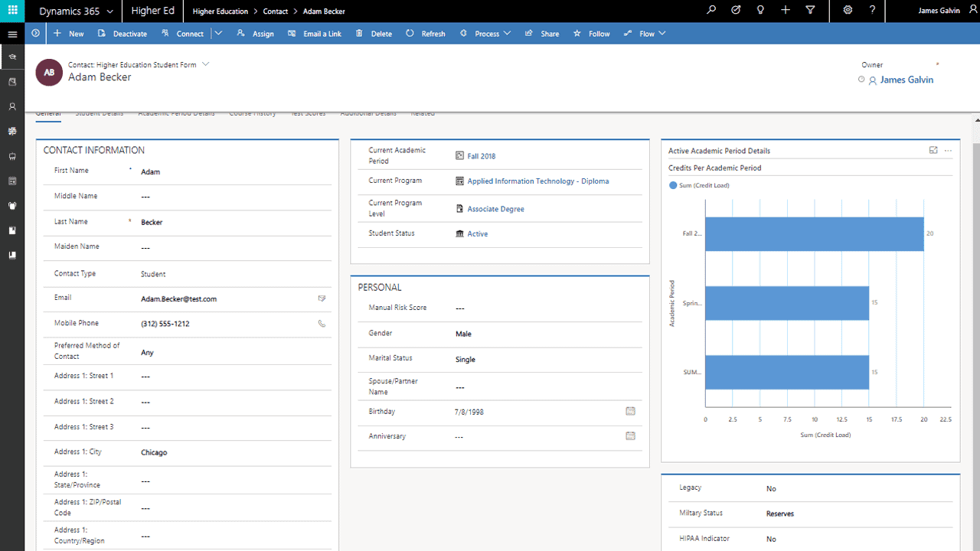Open the James Galvin owner link
980x551 pixels.
(906, 80)
